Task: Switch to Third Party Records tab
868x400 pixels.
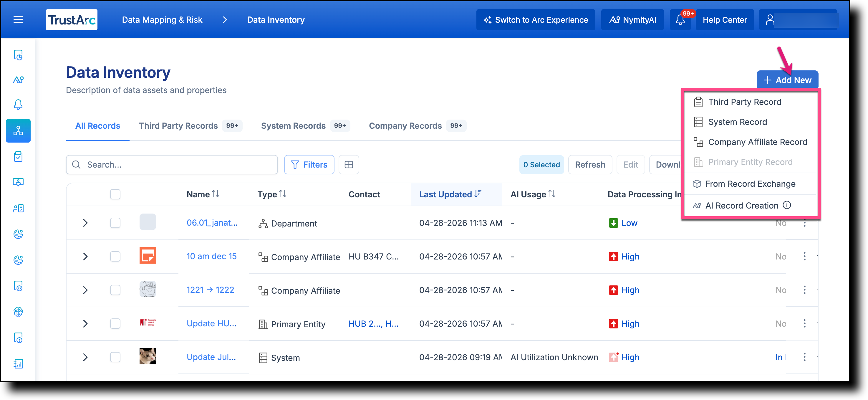Action: (191, 126)
